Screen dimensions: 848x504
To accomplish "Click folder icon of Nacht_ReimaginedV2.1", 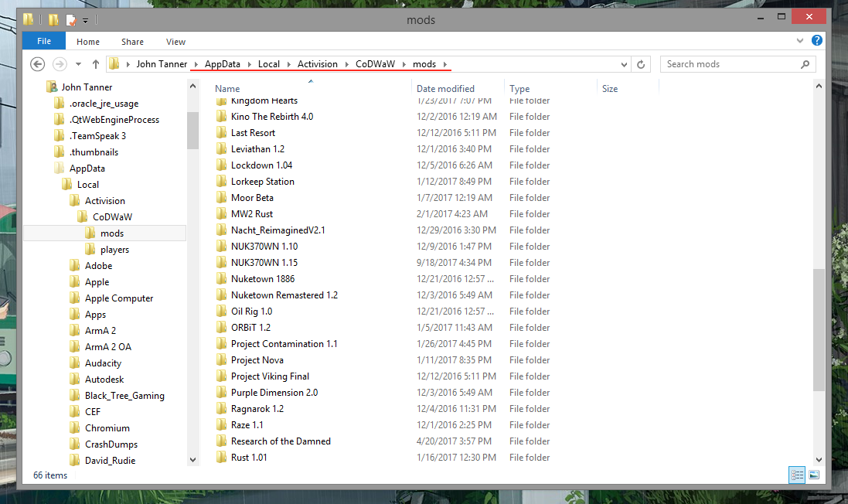I will coord(221,230).
